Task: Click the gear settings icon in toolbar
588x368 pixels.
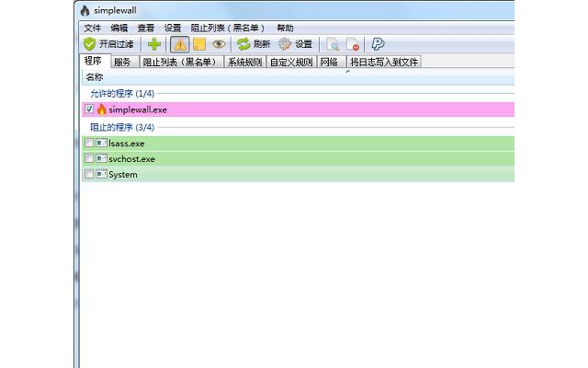Action: pos(285,44)
